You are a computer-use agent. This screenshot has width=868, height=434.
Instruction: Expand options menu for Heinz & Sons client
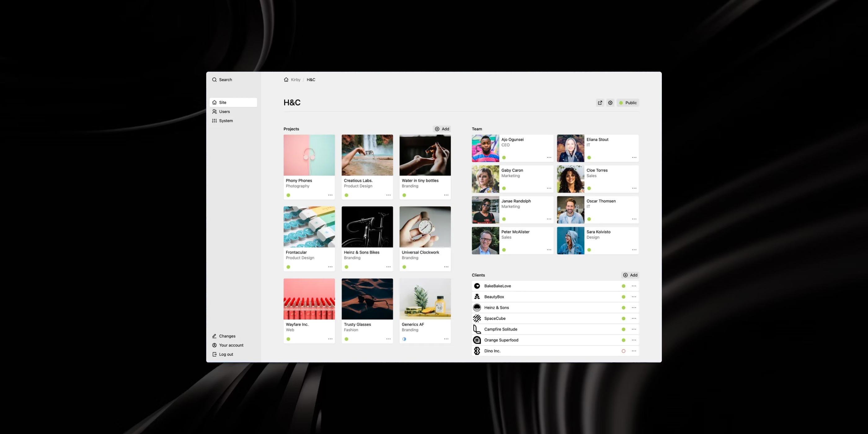pos(634,308)
